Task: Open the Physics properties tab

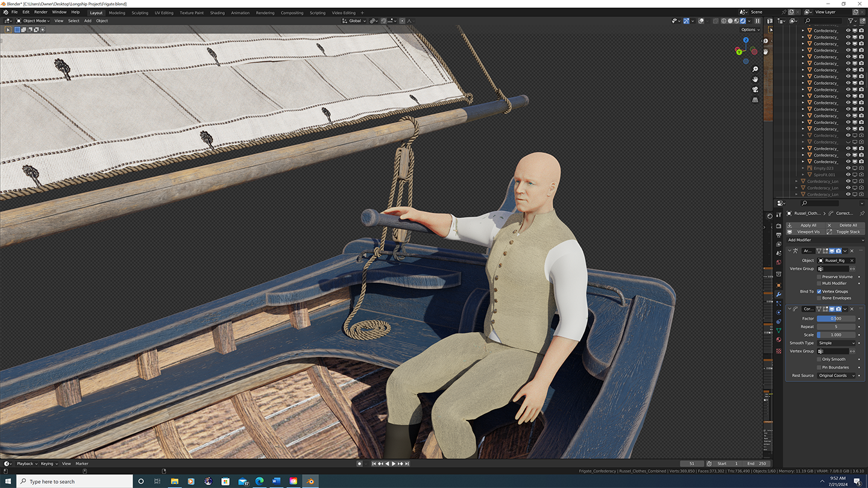Action: [x=779, y=312]
